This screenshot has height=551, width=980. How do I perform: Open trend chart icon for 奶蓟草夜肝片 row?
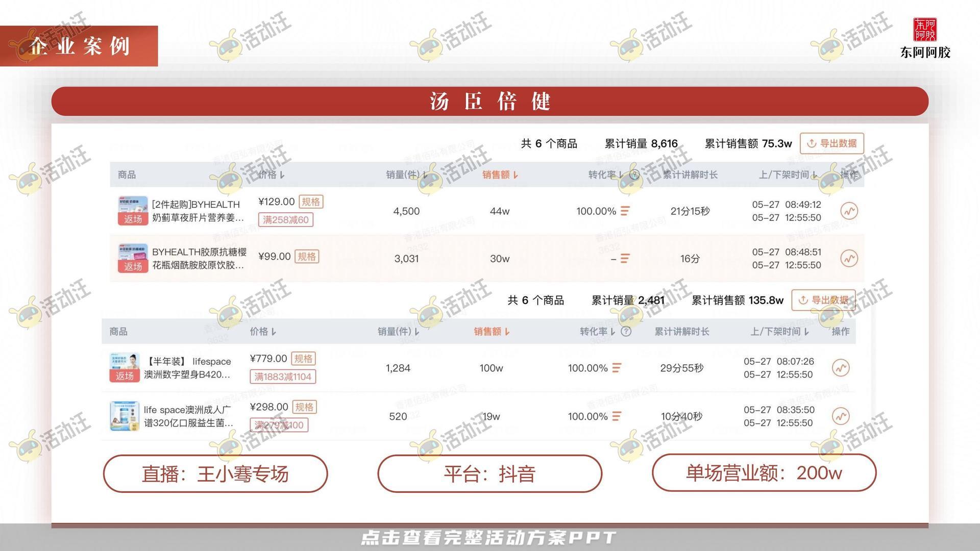tap(849, 211)
